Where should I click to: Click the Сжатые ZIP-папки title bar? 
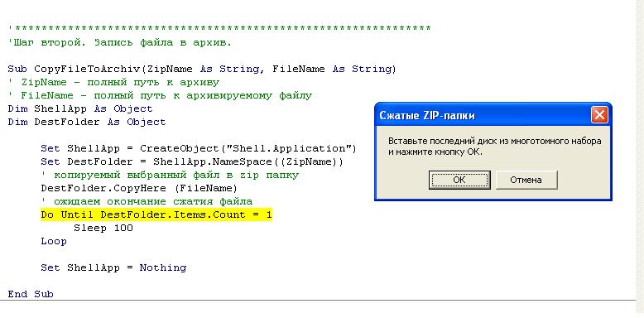493,115
